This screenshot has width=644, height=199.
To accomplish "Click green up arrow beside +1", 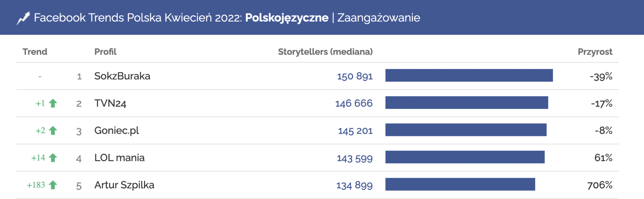I will (x=53, y=103).
